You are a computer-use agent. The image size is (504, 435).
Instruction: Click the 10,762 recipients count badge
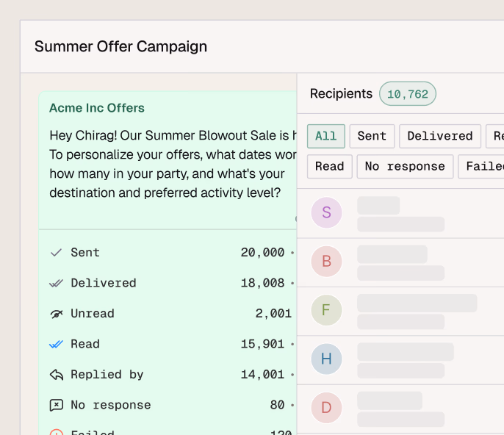(x=407, y=94)
